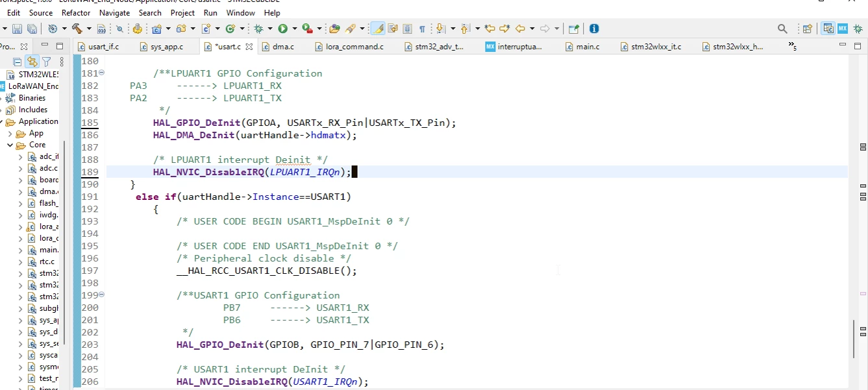
Task: Click the binary 010 toolbar icon
Action: click(x=101, y=29)
